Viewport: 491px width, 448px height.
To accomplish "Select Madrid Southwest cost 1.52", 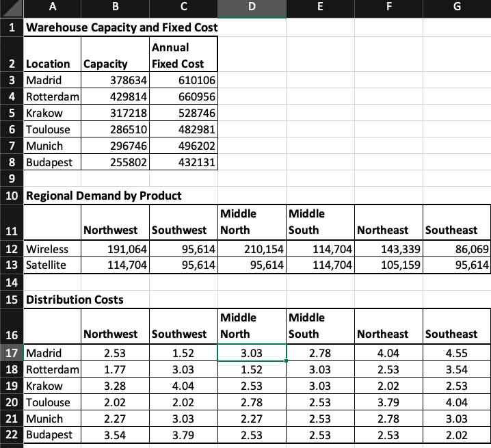I will coord(183,353).
